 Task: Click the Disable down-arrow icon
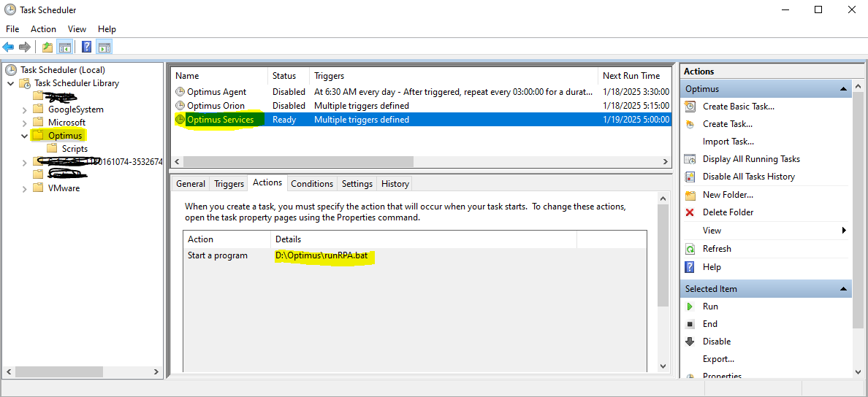(690, 342)
